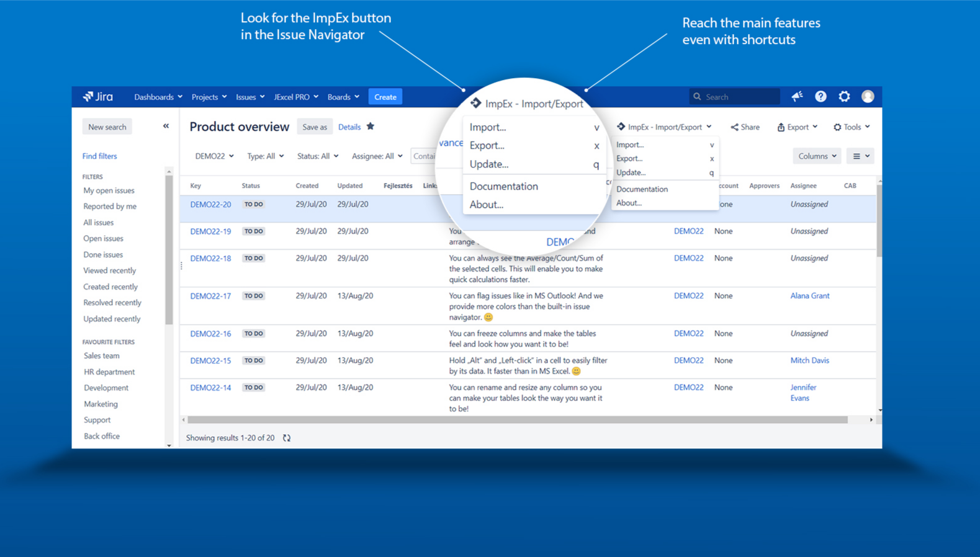This screenshot has height=557, width=980.
Task: Open the Boards menu
Action: click(x=343, y=97)
